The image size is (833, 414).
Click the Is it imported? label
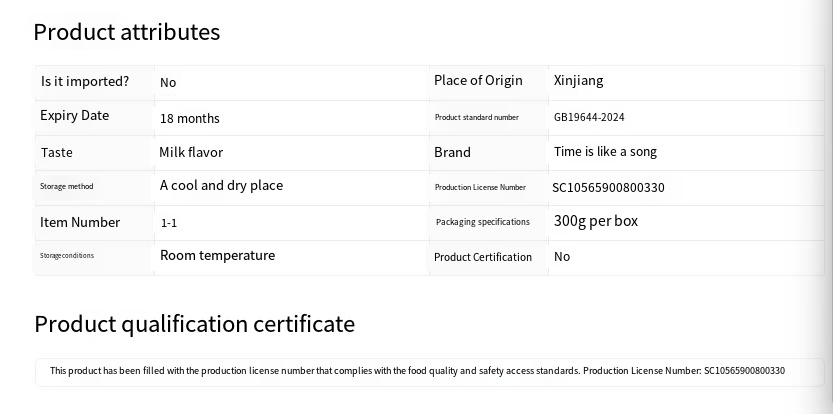[x=85, y=81]
